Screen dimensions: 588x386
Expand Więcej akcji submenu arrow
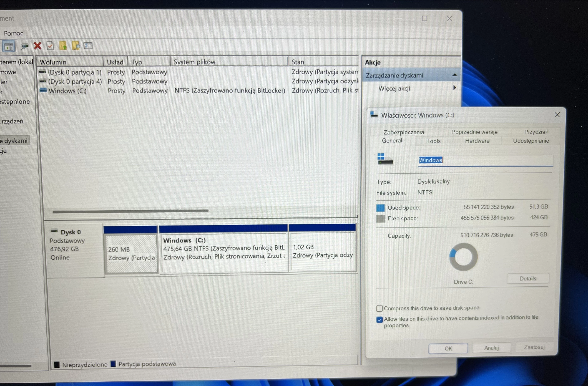click(454, 88)
